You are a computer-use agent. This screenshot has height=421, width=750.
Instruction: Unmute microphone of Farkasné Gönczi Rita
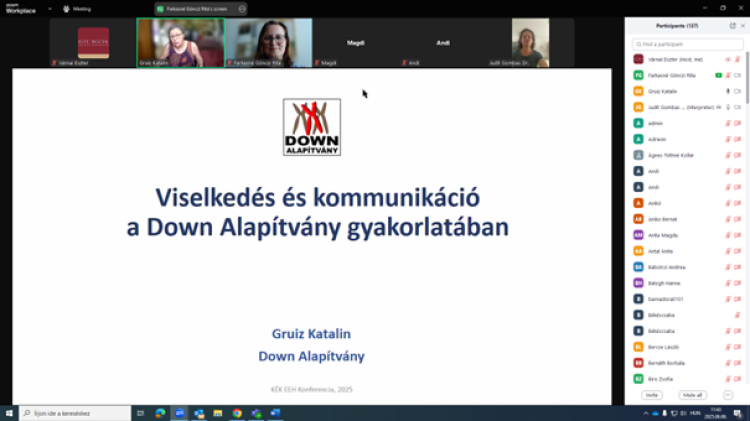(x=728, y=76)
